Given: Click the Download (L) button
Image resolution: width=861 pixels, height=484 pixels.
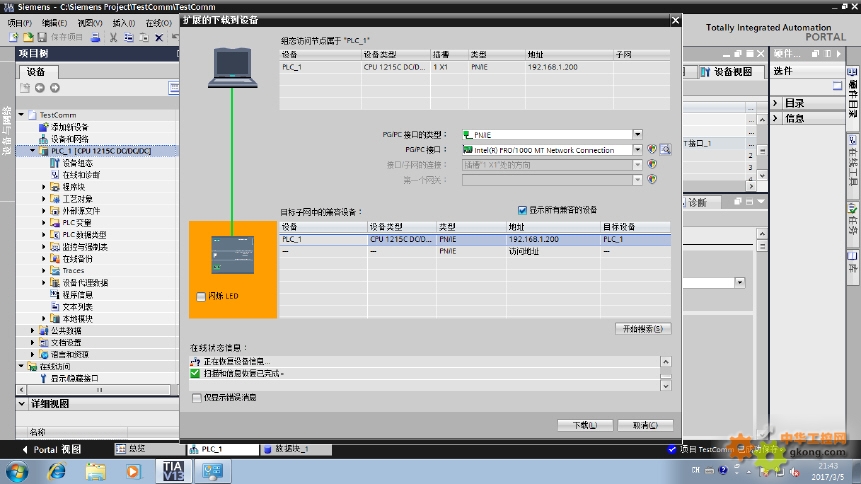Looking at the screenshot, I should pyautogui.click(x=585, y=425).
